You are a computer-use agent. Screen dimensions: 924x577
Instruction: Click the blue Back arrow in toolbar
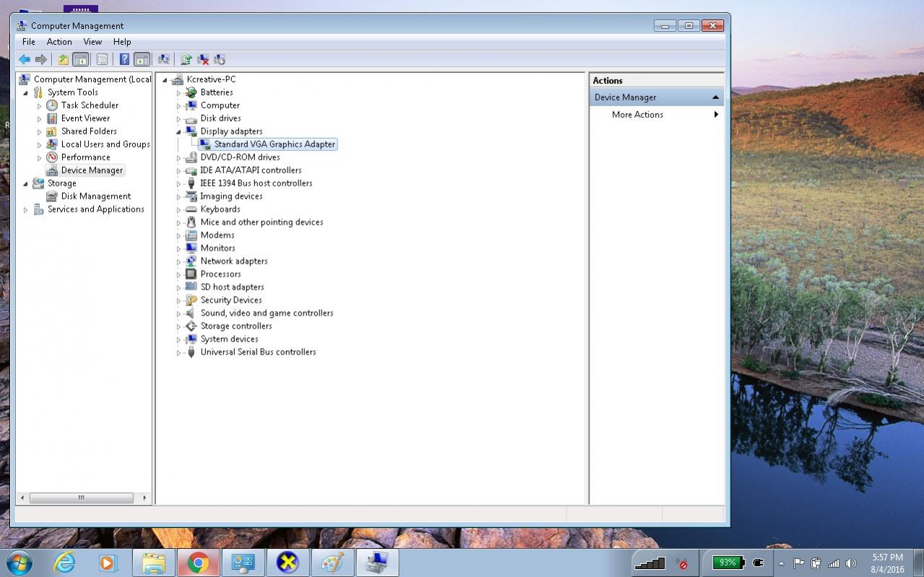(x=25, y=59)
